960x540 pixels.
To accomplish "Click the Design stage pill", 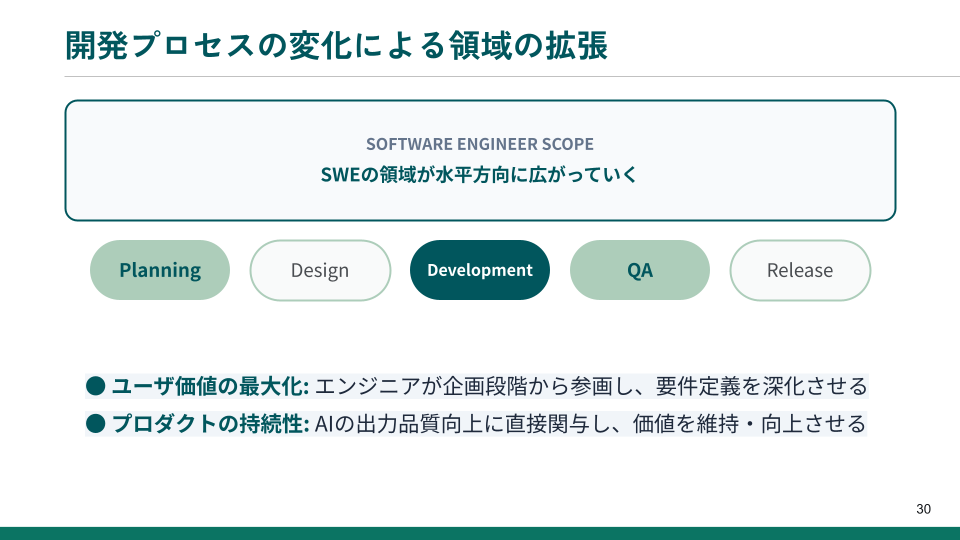I will [320, 270].
